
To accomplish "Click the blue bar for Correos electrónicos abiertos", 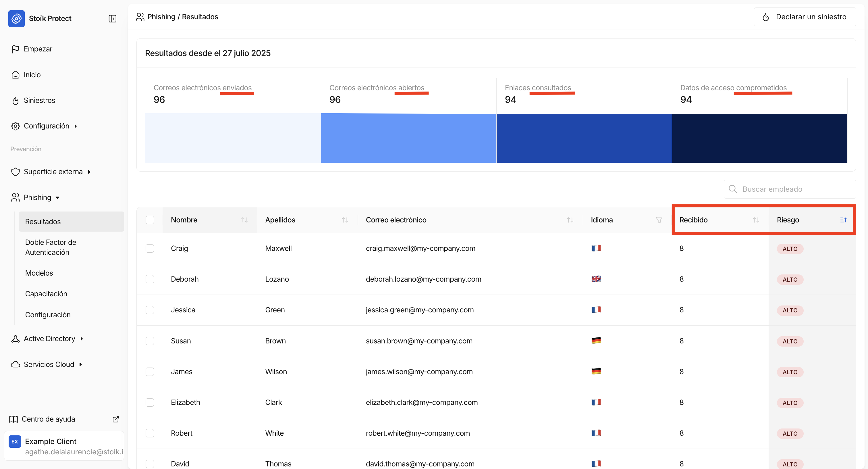I will (x=408, y=138).
